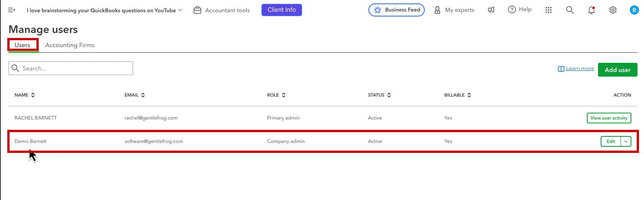Open the settings gear icon
644x200 pixels.
(613, 10)
